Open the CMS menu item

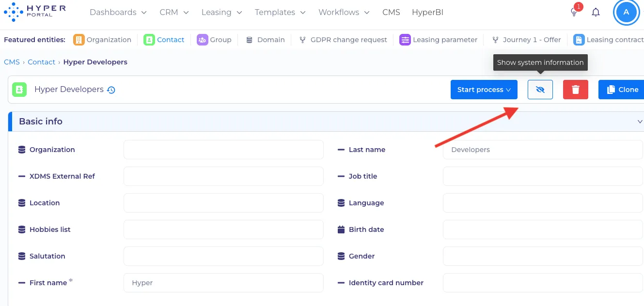point(391,12)
